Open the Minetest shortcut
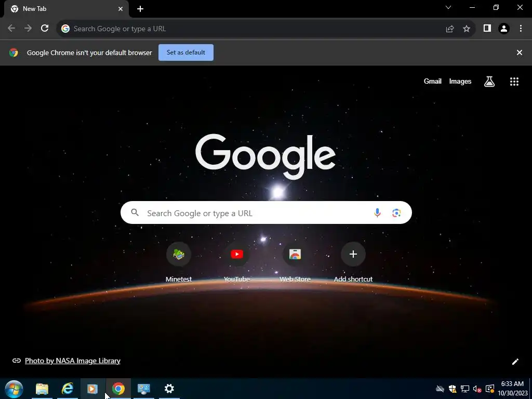Screen dimensions: 532x399 179,262
